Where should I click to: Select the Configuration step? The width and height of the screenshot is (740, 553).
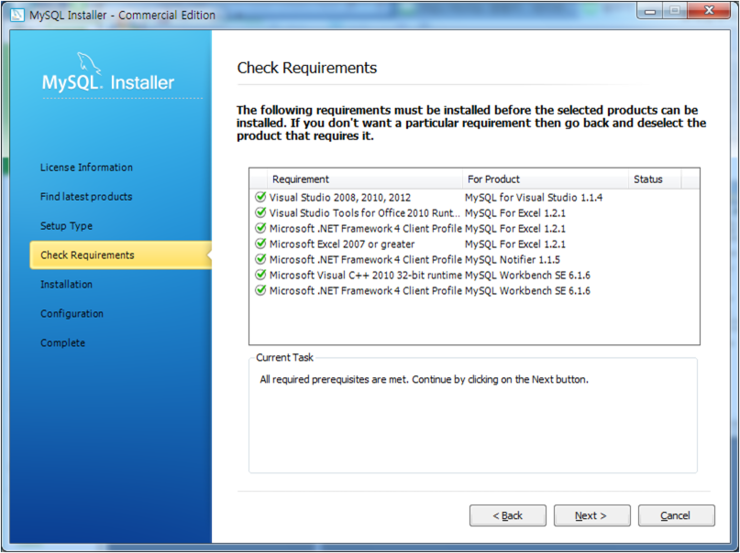coord(72,314)
